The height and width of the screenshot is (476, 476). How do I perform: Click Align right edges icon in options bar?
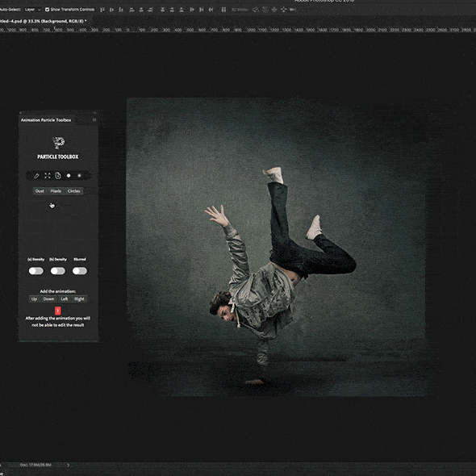(x=150, y=10)
